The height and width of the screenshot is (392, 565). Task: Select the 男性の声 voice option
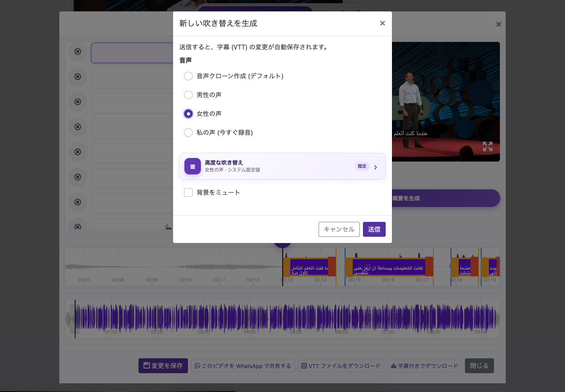click(188, 95)
